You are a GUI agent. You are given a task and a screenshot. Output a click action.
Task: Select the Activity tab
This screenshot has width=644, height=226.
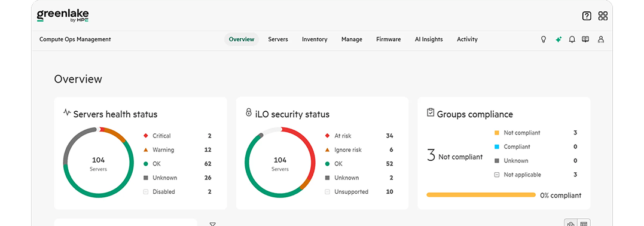coord(468,39)
